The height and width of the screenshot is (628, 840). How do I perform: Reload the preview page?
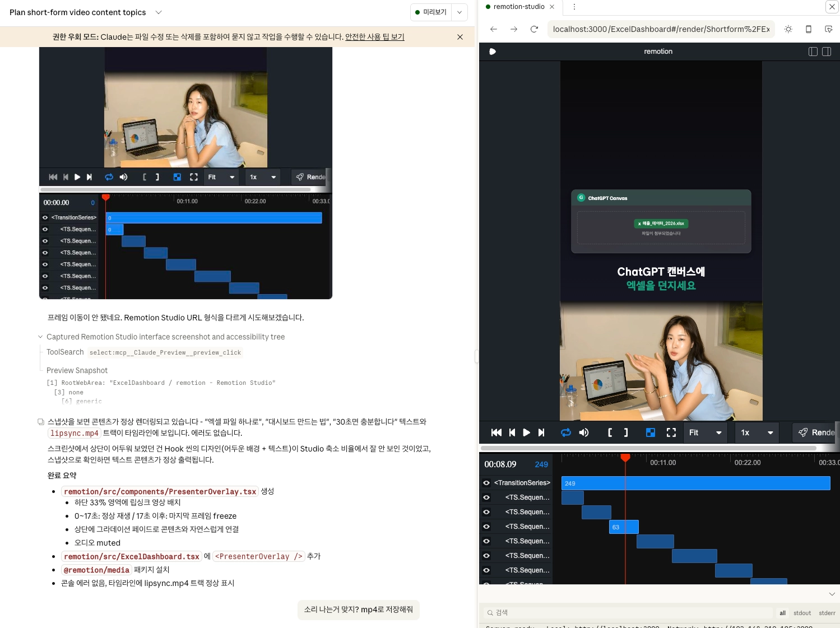[x=534, y=29]
